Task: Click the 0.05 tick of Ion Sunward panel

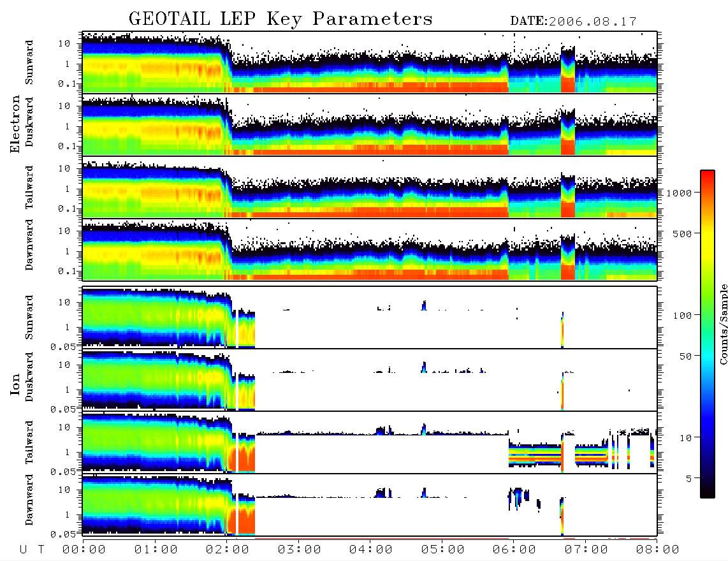Action: [62, 346]
